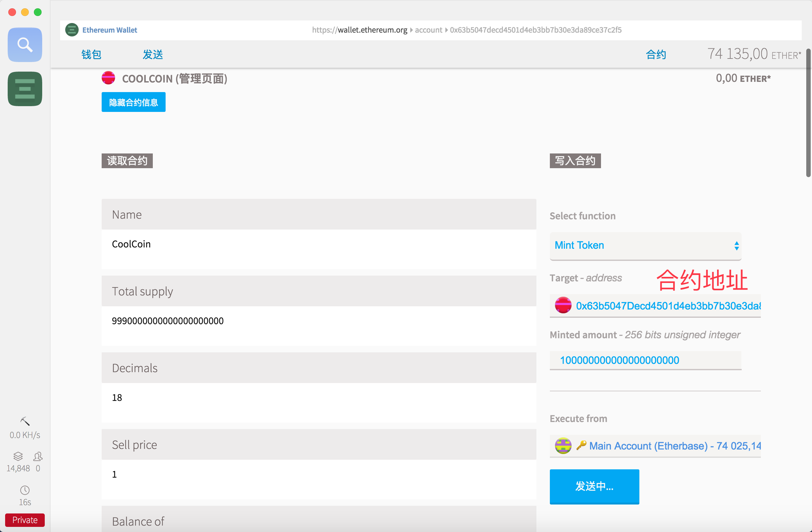Image resolution: width=812 pixels, height=532 pixels.
Task: Click the small Ethereum logo in address bar
Action: point(72,30)
